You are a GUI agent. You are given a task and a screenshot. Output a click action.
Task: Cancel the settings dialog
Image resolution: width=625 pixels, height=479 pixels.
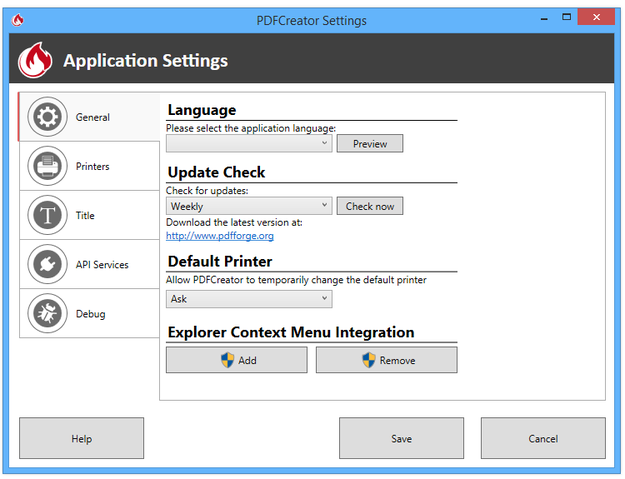[543, 438]
